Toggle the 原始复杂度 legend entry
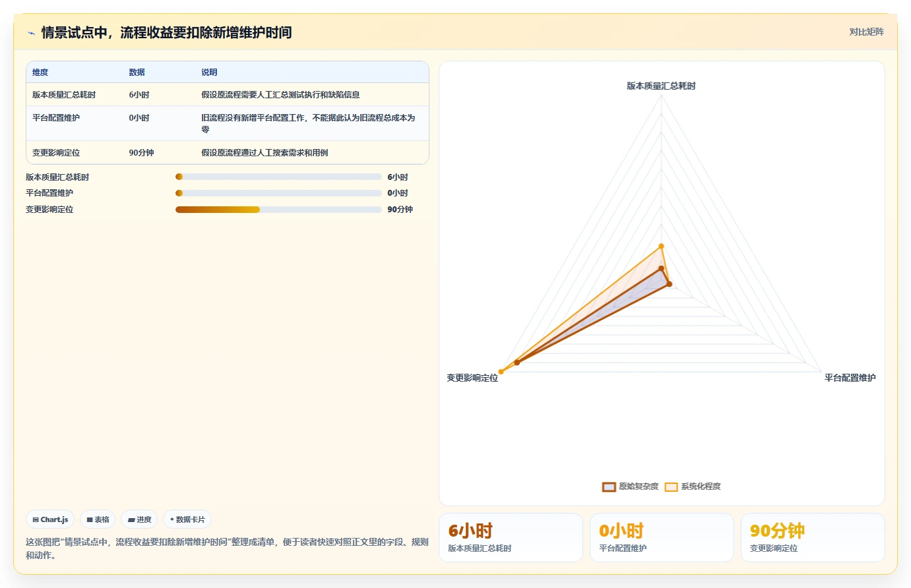The image size is (911, 588). [630, 486]
